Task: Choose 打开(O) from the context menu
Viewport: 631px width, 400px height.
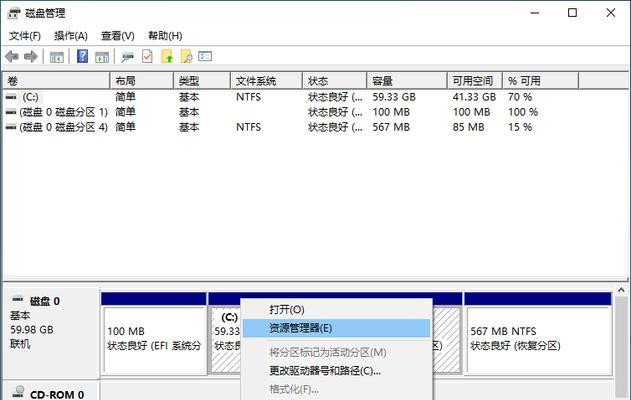Action: click(337, 309)
